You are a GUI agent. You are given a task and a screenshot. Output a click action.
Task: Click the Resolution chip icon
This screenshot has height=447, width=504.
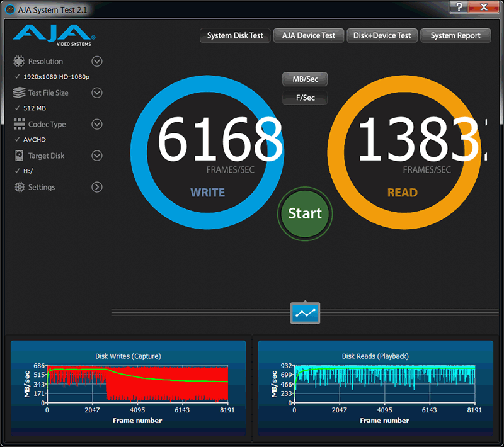[19, 61]
